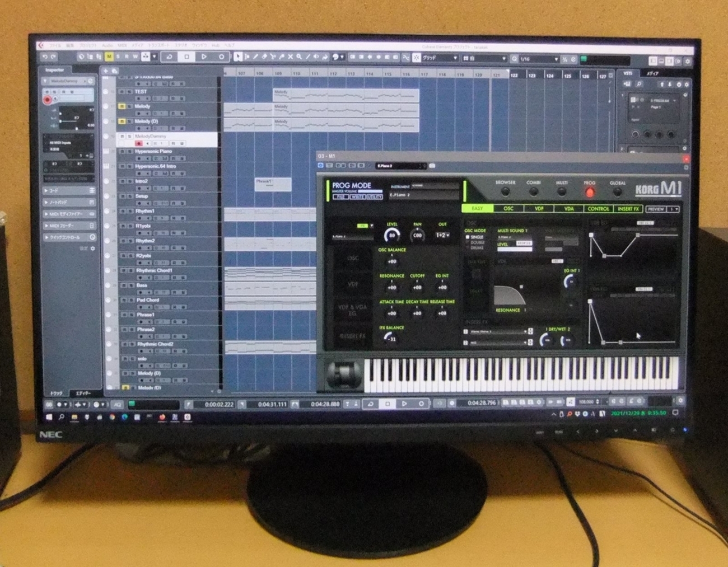Expand the MIDI Modifiers inspector section
Viewport: 728px width, 567px height.
70,214
